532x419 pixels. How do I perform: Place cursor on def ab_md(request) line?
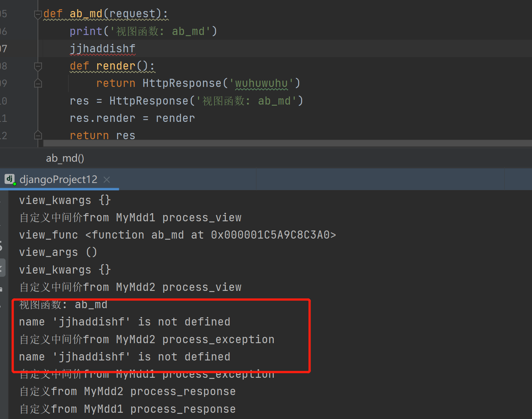(x=106, y=14)
